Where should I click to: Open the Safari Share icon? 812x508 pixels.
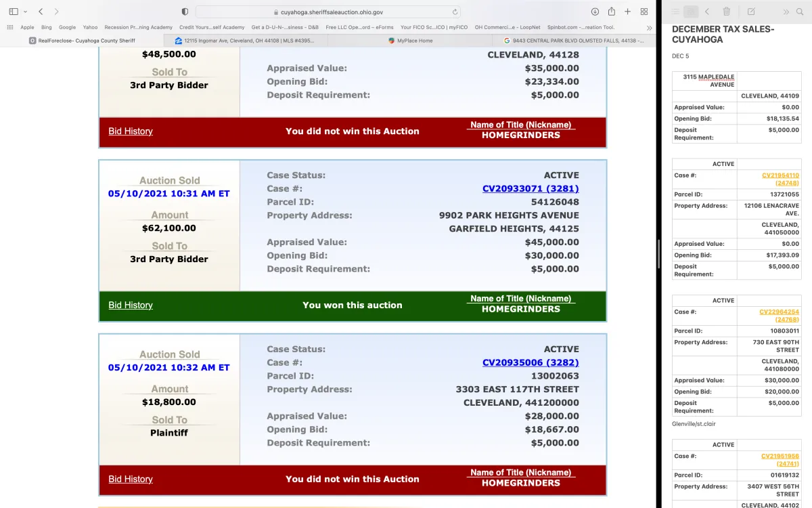coord(612,12)
